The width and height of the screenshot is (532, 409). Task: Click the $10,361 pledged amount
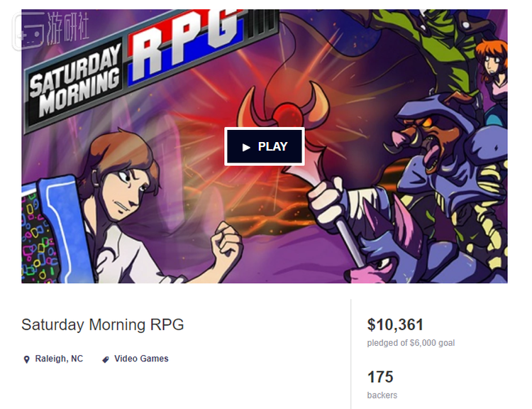click(395, 325)
